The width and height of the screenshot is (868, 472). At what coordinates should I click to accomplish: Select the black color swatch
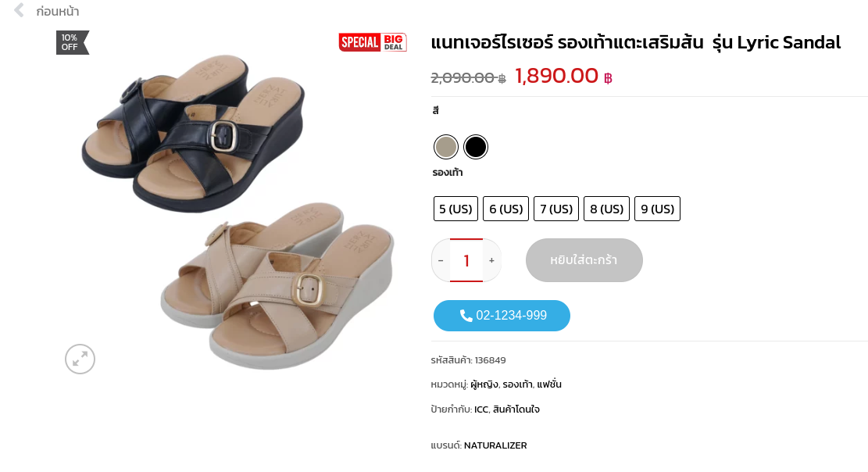pos(476,147)
